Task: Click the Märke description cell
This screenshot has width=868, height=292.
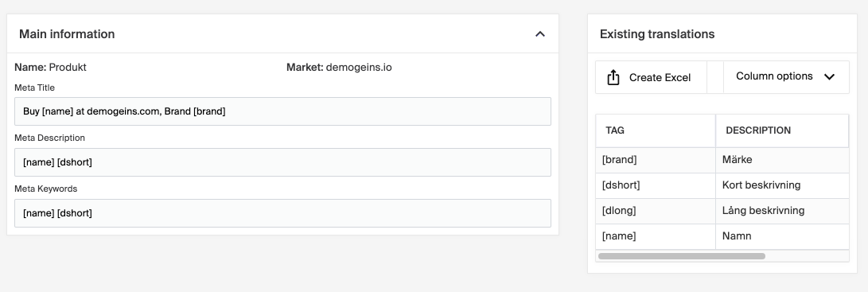Action: [781, 160]
